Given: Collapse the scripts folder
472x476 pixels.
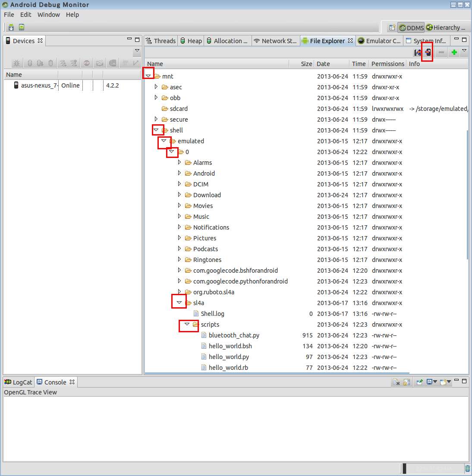Looking at the screenshot, I should click(x=187, y=324).
